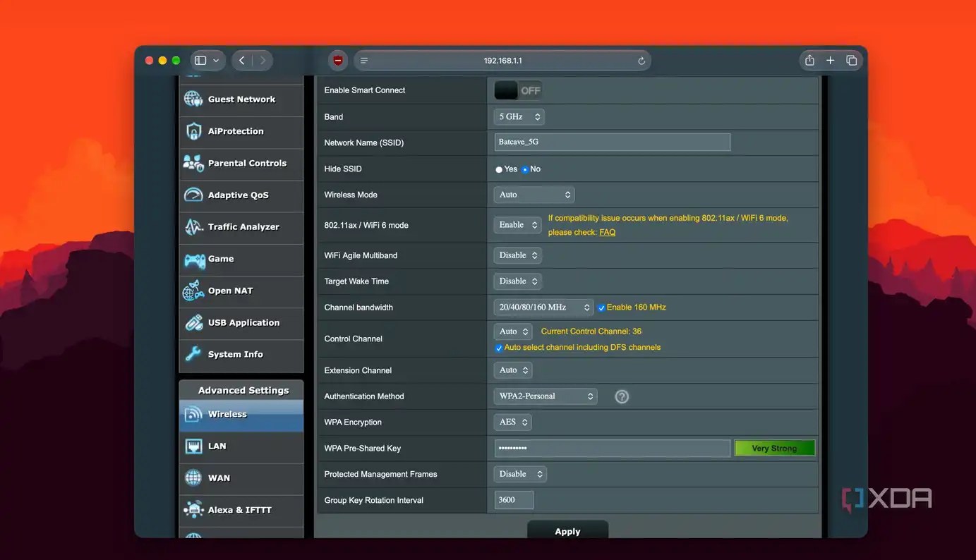
Task: Open the WAN globe icon
Action: coord(193,477)
